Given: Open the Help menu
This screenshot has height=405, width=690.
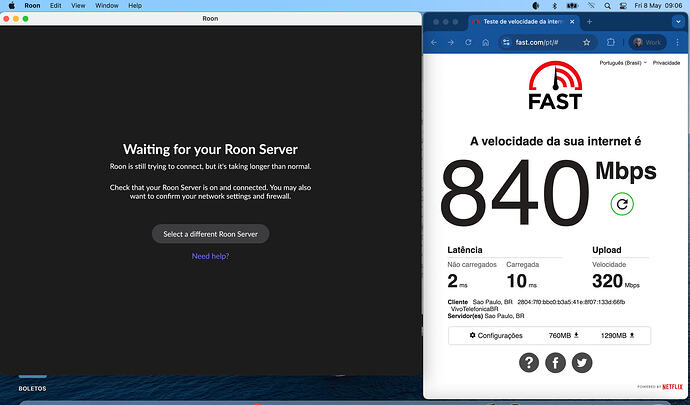Looking at the screenshot, I should [135, 6].
